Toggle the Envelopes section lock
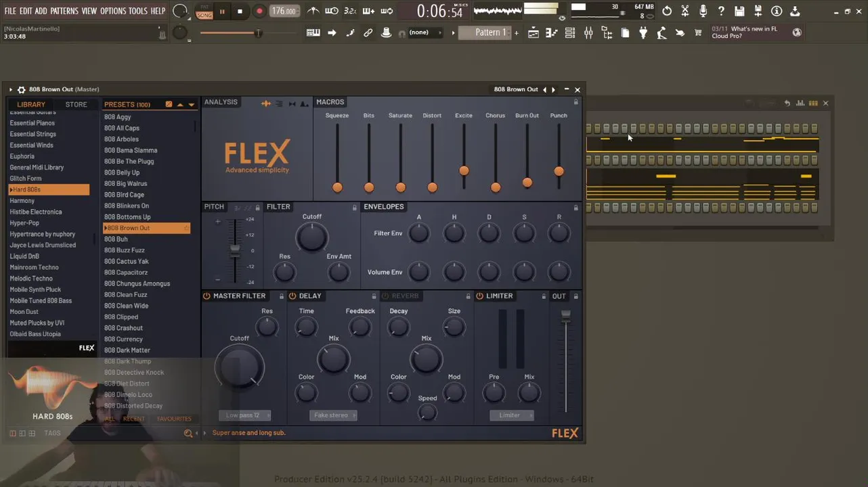 point(576,207)
